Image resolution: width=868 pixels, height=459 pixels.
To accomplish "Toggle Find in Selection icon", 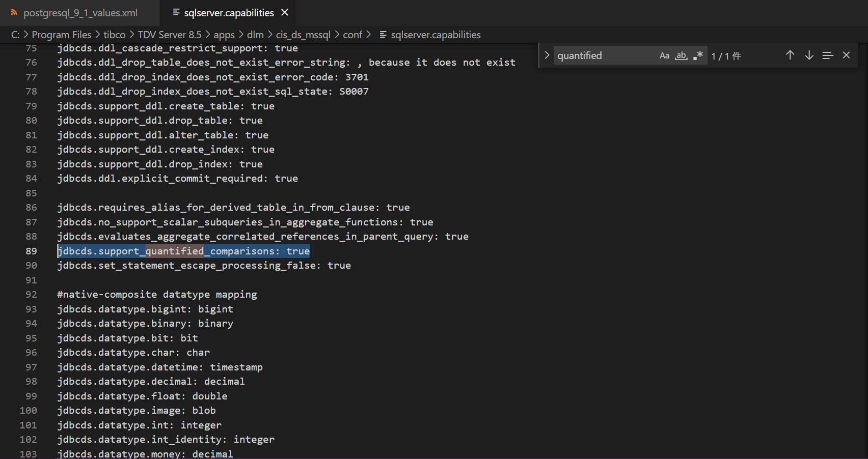I will point(828,55).
